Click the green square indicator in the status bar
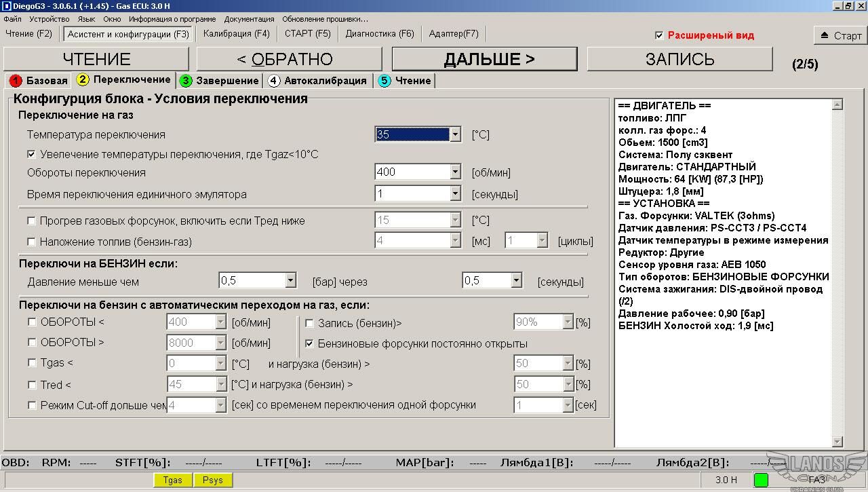 tap(761, 480)
